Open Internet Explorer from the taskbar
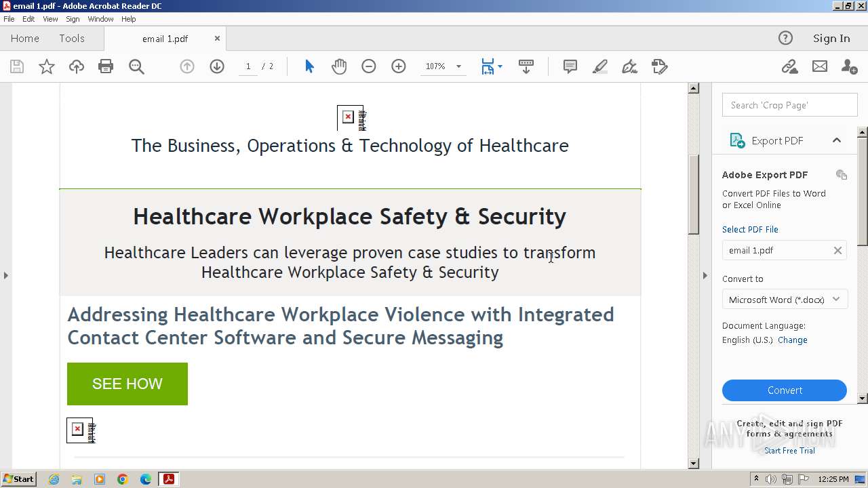 click(54, 479)
